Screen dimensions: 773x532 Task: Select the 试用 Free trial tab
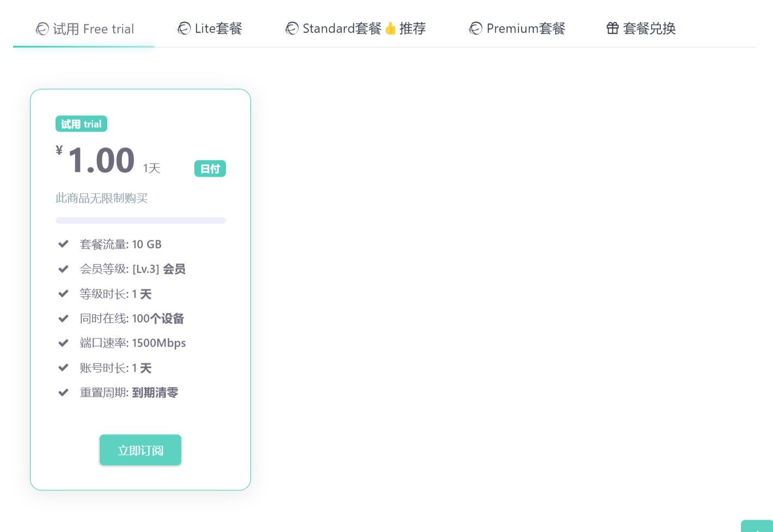point(93,29)
